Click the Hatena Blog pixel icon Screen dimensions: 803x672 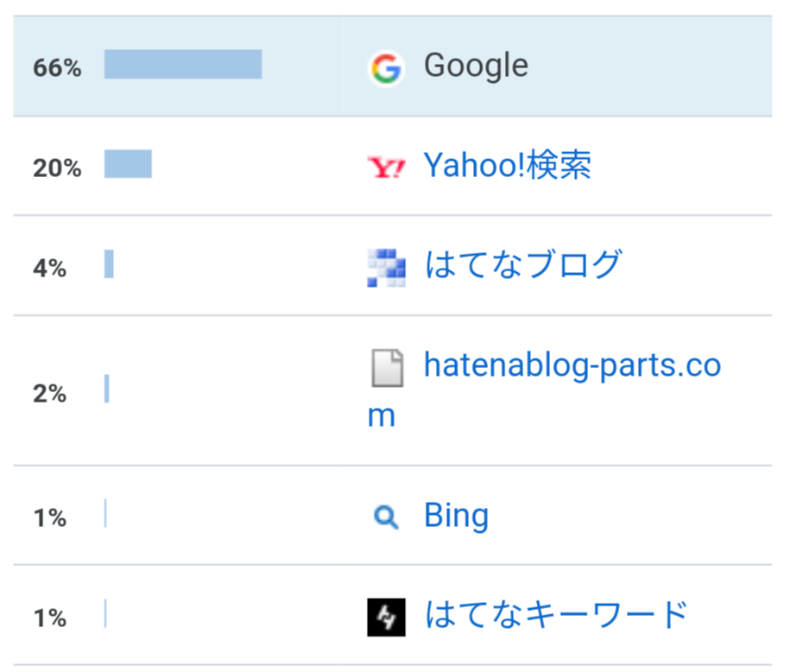click(386, 268)
